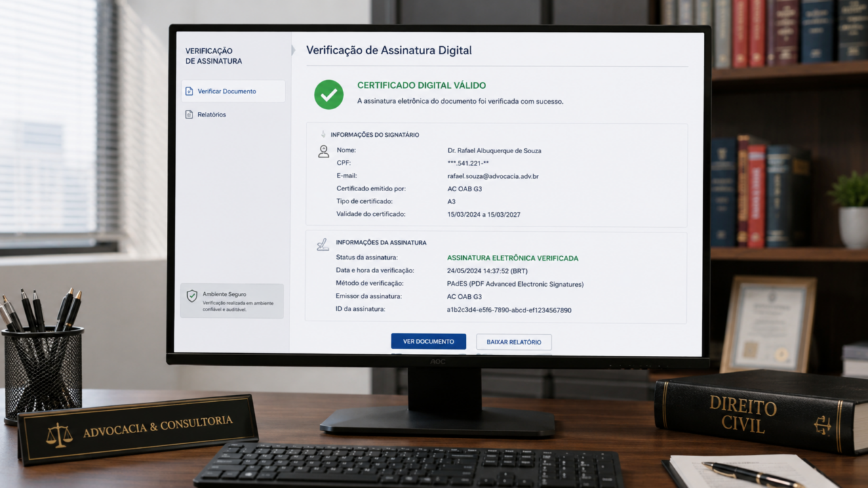Click AC OAB G3 in the Certificado emitido por row
The width and height of the screenshot is (868, 488).
click(x=465, y=189)
